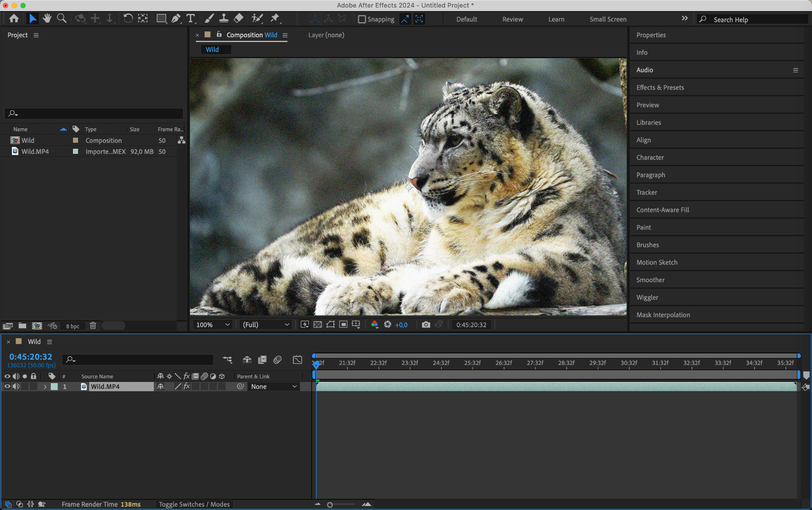Mute audio of the Wild.MP4 layer
Screen dimensions: 812x510
pyautogui.click(x=16, y=386)
